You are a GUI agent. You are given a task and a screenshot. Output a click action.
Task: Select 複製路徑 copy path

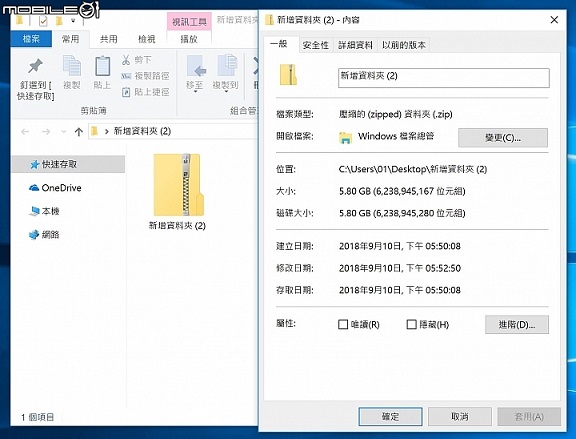145,76
